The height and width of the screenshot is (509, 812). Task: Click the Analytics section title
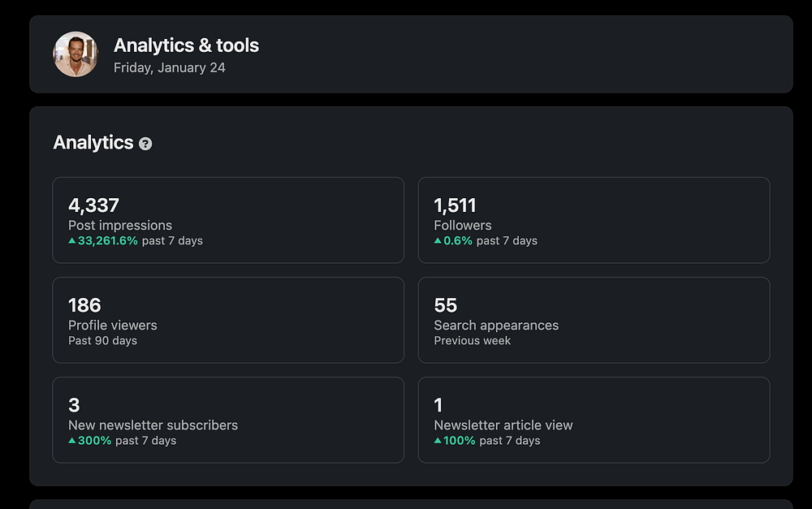pos(93,143)
